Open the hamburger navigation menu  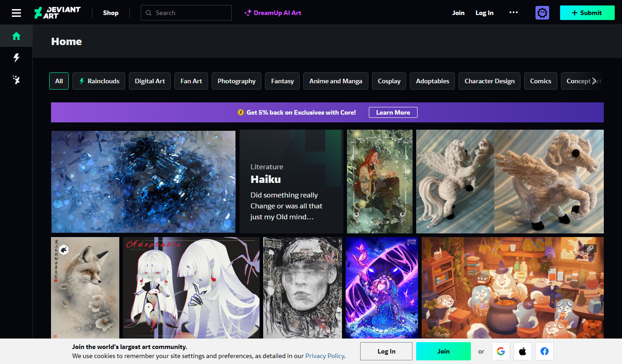click(x=16, y=13)
